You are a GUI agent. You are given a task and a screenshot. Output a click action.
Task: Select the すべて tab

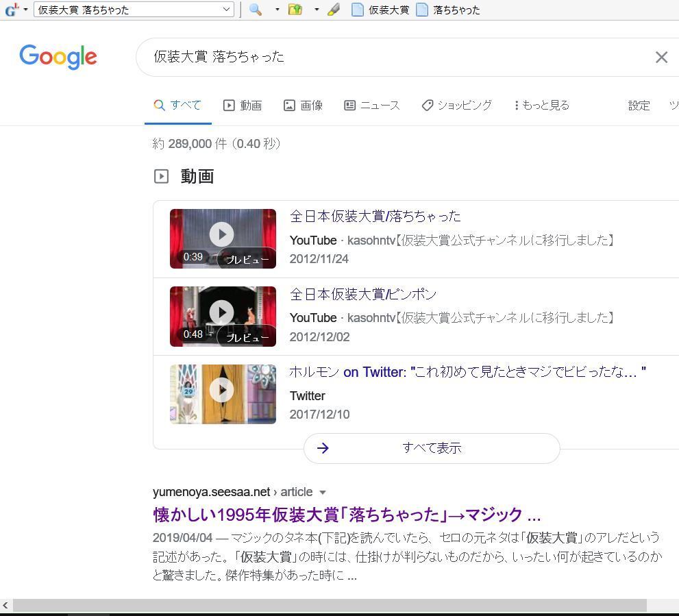pyautogui.click(x=178, y=106)
